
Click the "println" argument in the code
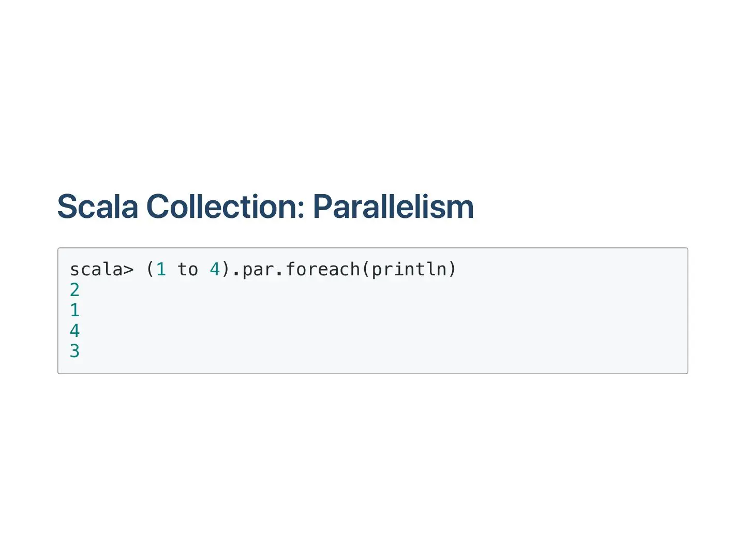click(409, 270)
